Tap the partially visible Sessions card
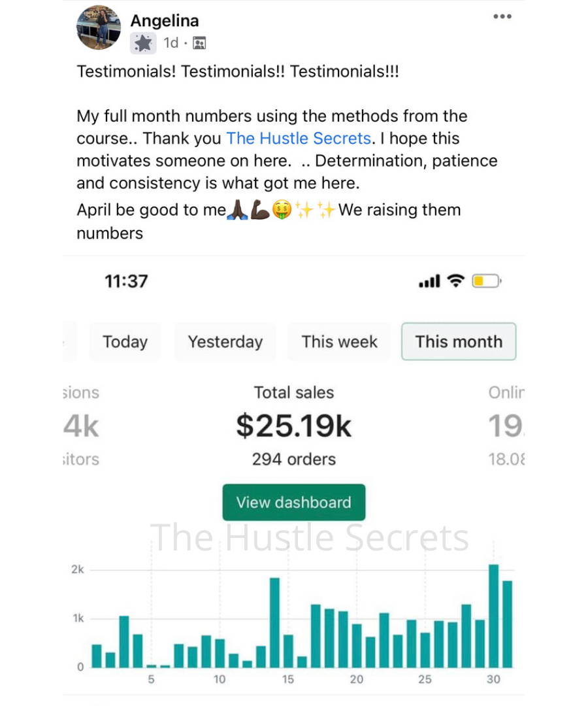The image size is (588, 706). (x=81, y=426)
